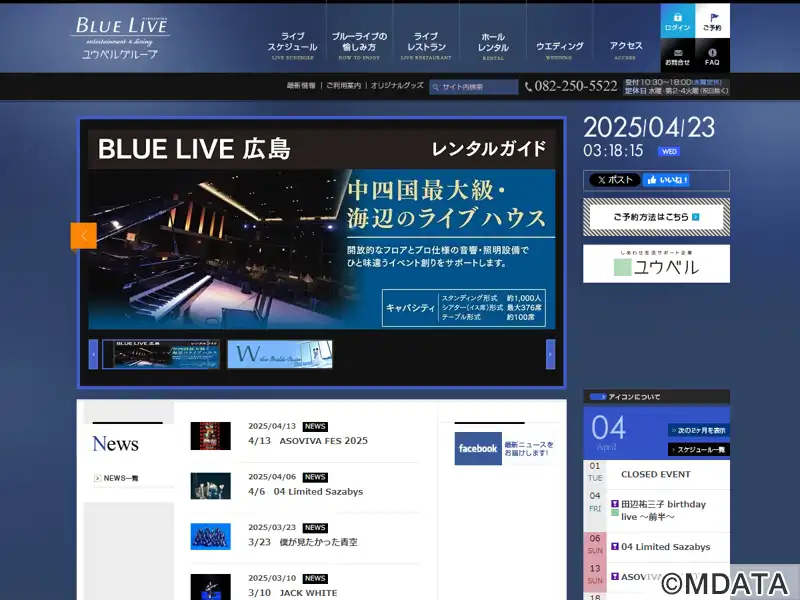Open NEWS一覧 link
This screenshot has height=600, width=800.
(x=116, y=478)
